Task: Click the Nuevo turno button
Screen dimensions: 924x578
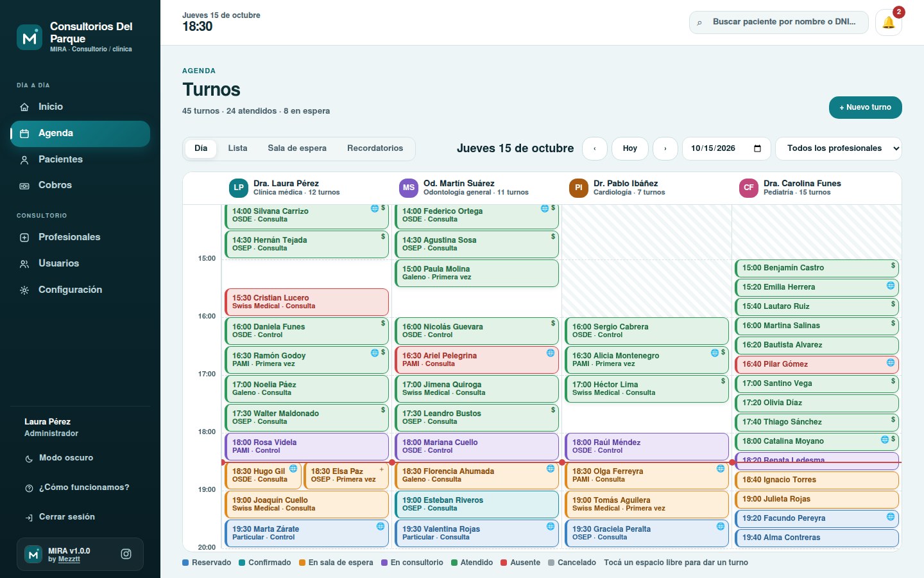Action: click(865, 107)
